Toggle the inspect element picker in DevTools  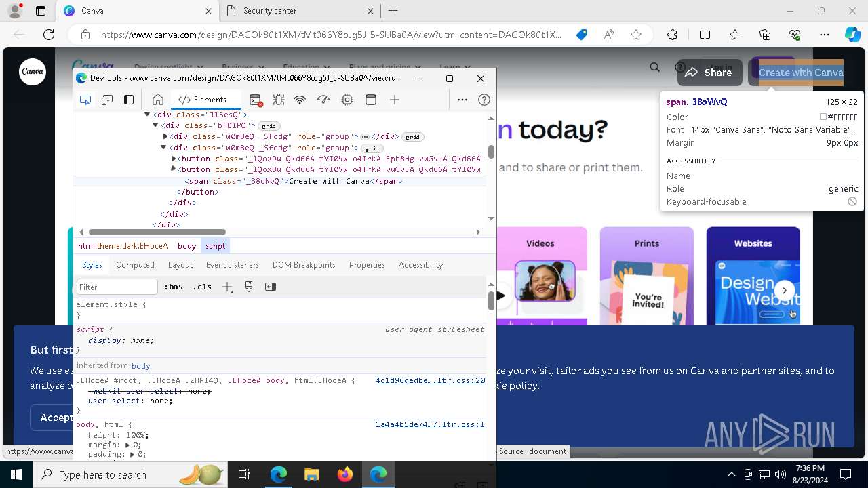85,100
